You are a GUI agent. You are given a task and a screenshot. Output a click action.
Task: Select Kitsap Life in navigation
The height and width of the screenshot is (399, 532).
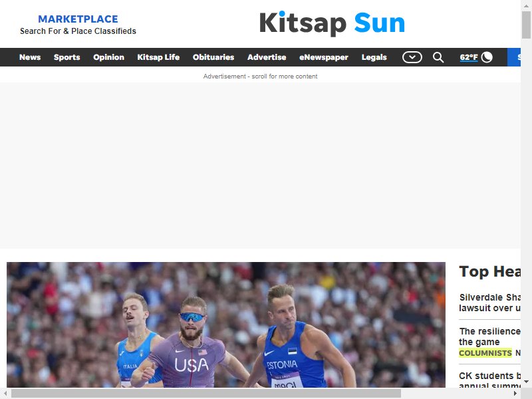158,57
